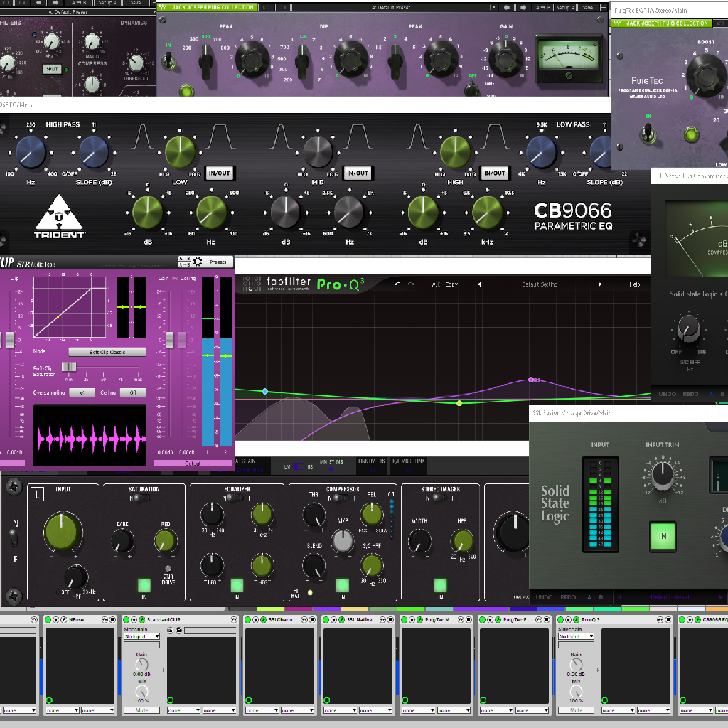Click the SPLIT button on SSL channel filters
Viewport: 728px width, 728px height.
point(52,69)
